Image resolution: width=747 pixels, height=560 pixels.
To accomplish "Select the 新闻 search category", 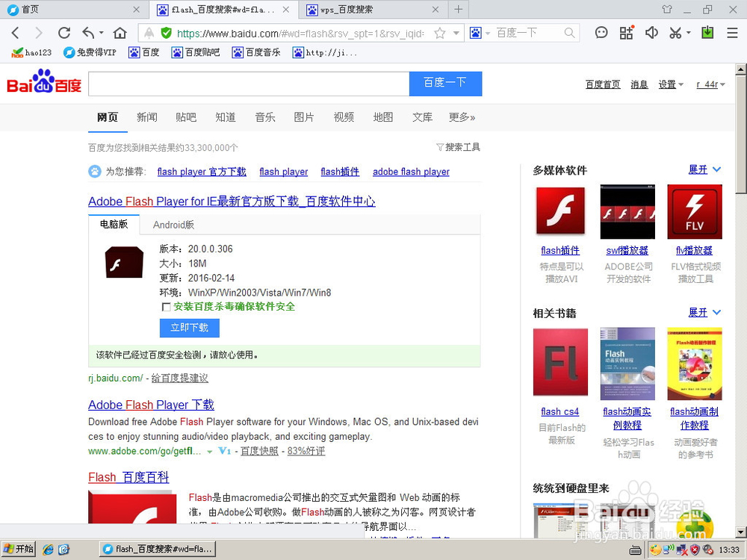I will (146, 117).
